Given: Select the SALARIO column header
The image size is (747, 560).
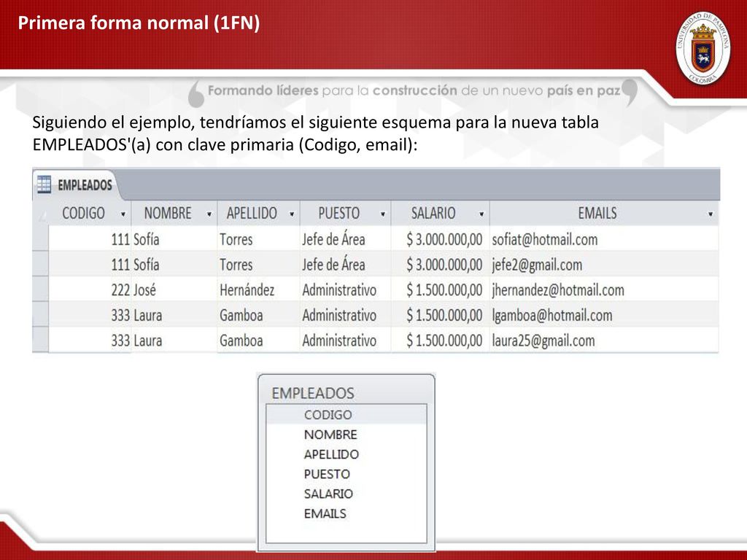Looking at the screenshot, I should [440, 214].
